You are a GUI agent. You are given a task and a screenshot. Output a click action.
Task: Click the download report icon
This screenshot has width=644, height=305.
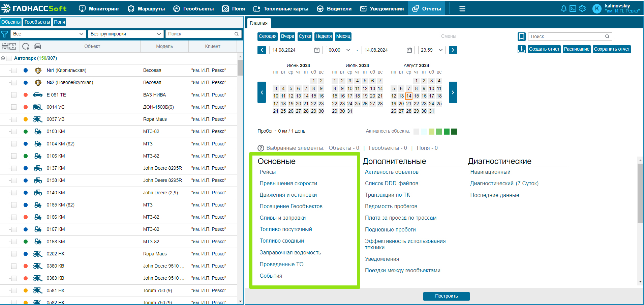[x=522, y=49]
